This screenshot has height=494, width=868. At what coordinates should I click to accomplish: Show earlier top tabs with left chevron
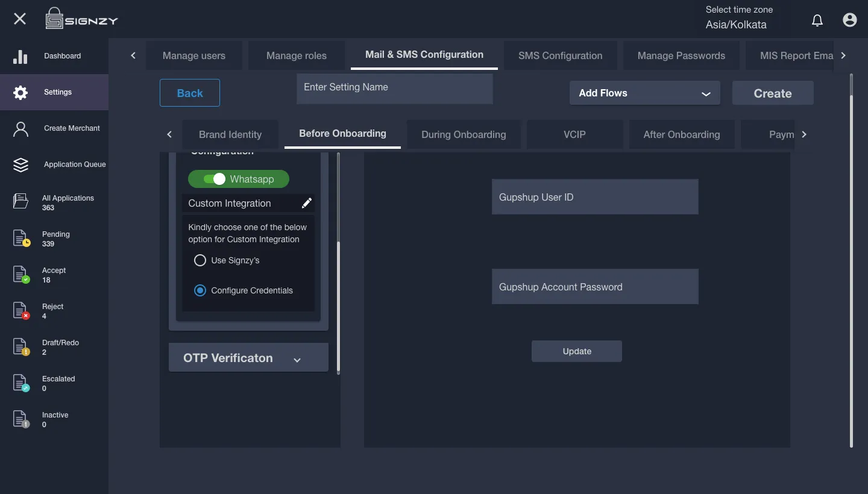coord(133,55)
